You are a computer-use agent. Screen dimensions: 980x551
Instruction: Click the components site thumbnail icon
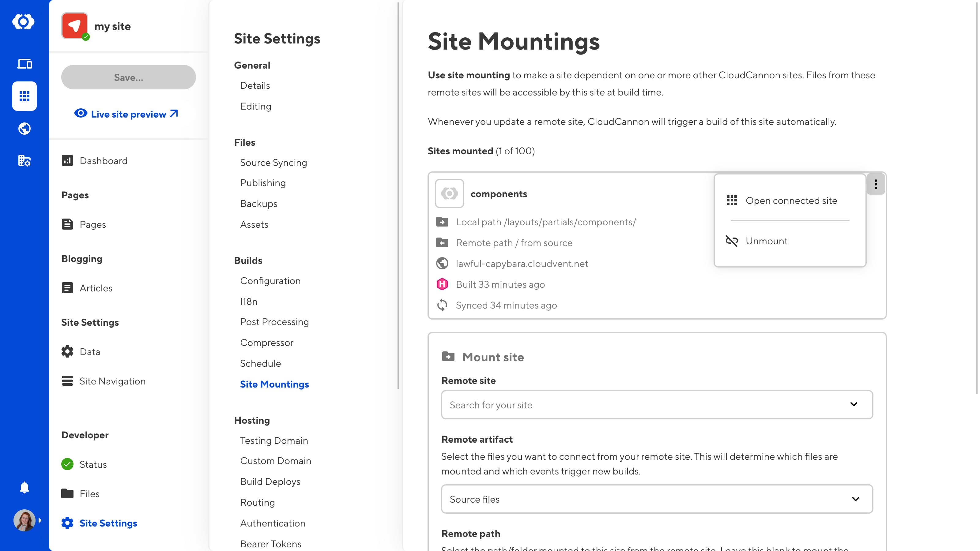pos(449,193)
